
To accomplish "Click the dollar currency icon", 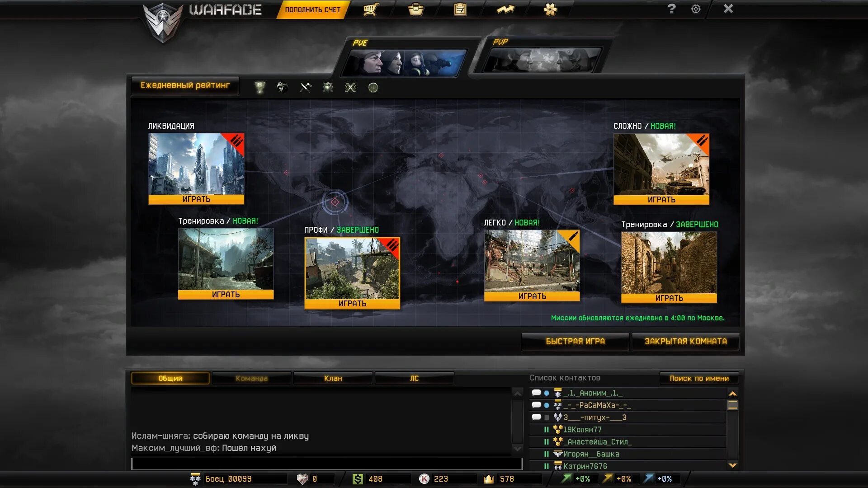I will pyautogui.click(x=358, y=479).
